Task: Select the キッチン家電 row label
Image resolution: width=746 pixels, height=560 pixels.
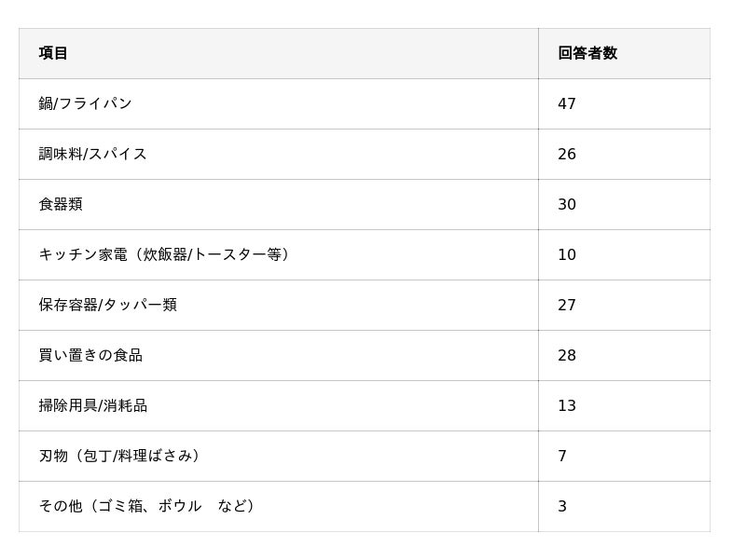Action: (x=164, y=254)
